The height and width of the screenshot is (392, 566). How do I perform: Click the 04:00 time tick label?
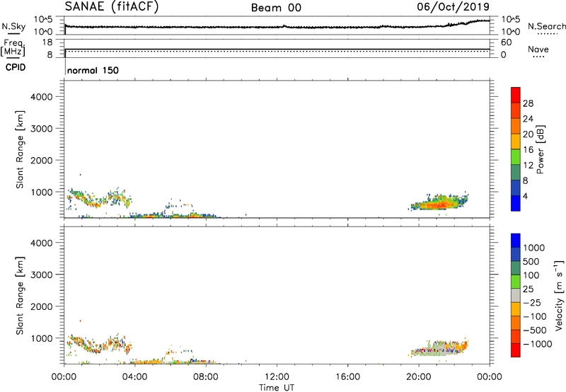click(x=134, y=377)
